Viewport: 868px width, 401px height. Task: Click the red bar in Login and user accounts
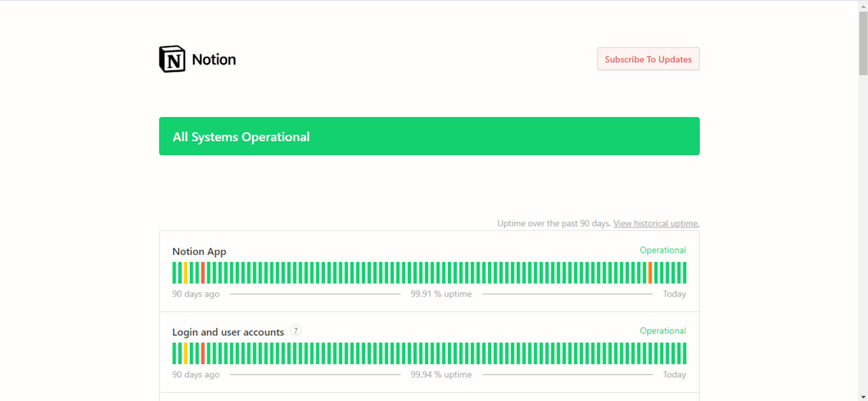coord(203,353)
